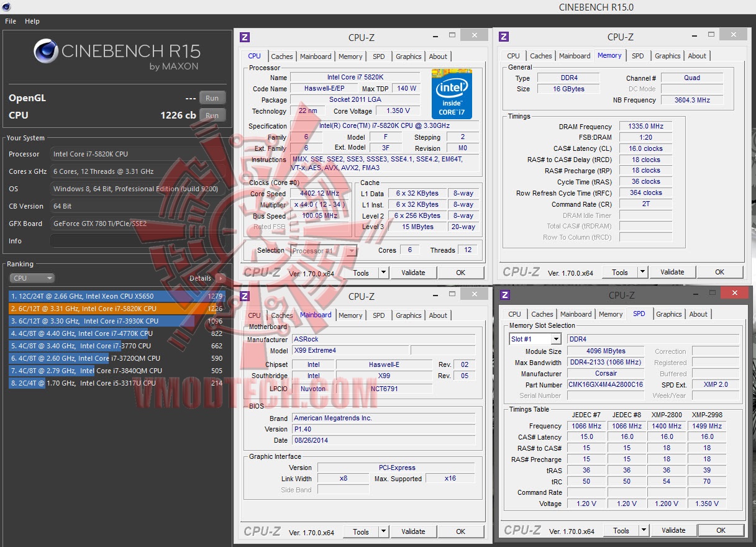This screenshot has width=756, height=547.
Task: Click Tools button in CPU tab window
Action: [361, 273]
